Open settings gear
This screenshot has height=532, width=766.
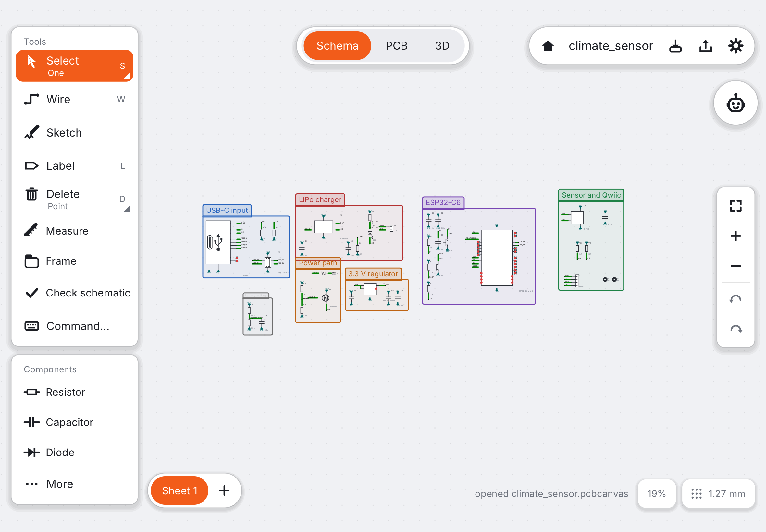(735, 46)
